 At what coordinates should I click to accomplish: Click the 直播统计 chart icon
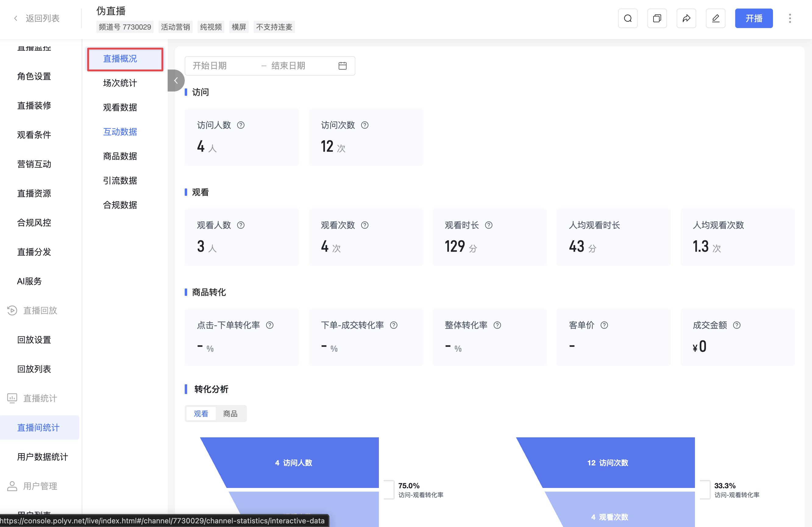[12, 398]
